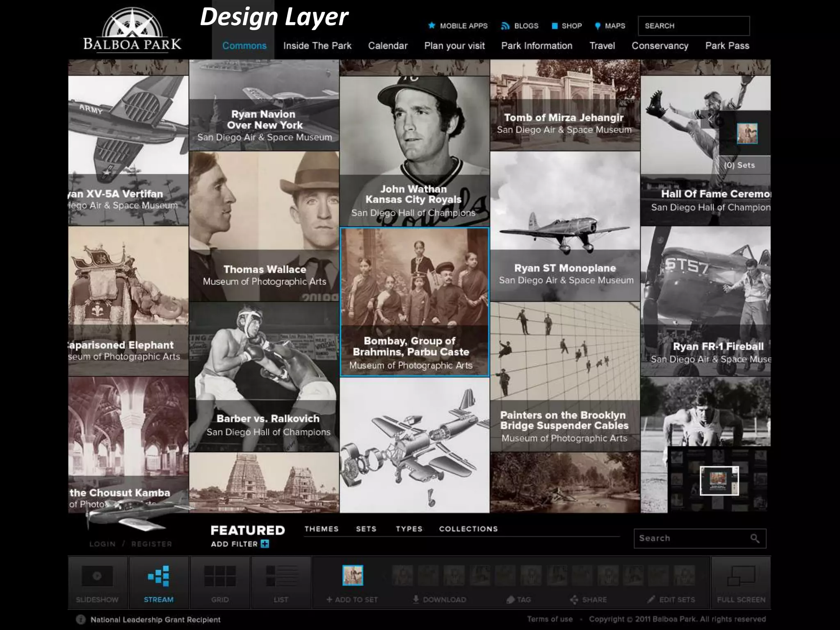Click the LOGIN link
The width and height of the screenshot is (840, 630).
click(x=103, y=544)
